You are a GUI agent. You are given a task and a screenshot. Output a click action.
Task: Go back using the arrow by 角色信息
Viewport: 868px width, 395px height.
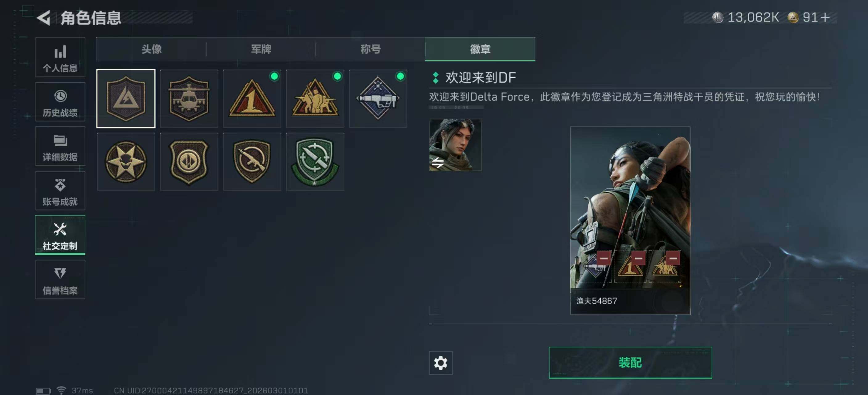click(44, 18)
